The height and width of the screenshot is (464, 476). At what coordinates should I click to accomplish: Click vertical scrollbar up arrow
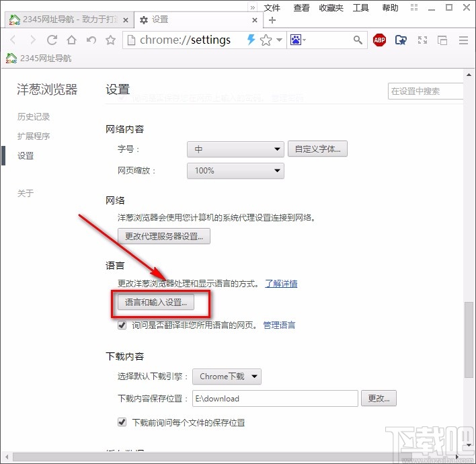tap(469, 75)
